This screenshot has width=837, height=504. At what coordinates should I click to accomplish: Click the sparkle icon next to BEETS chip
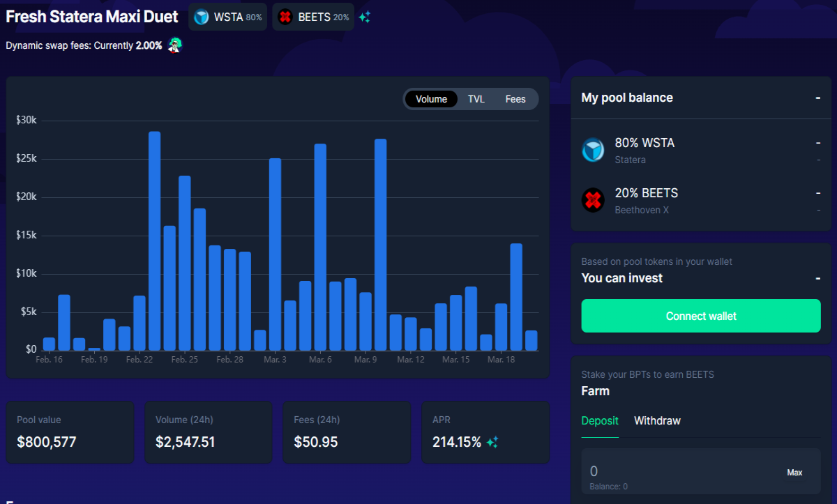[x=364, y=17]
